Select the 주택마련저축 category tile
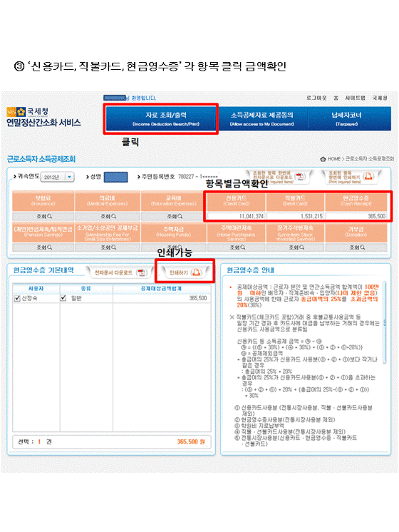Viewport: 399px width, 532px height. 237,232
